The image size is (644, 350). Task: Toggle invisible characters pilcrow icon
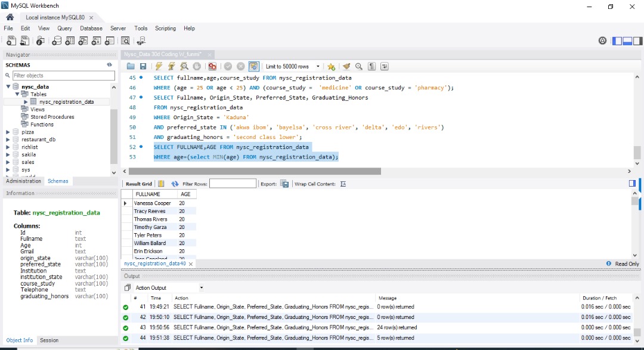tap(371, 67)
